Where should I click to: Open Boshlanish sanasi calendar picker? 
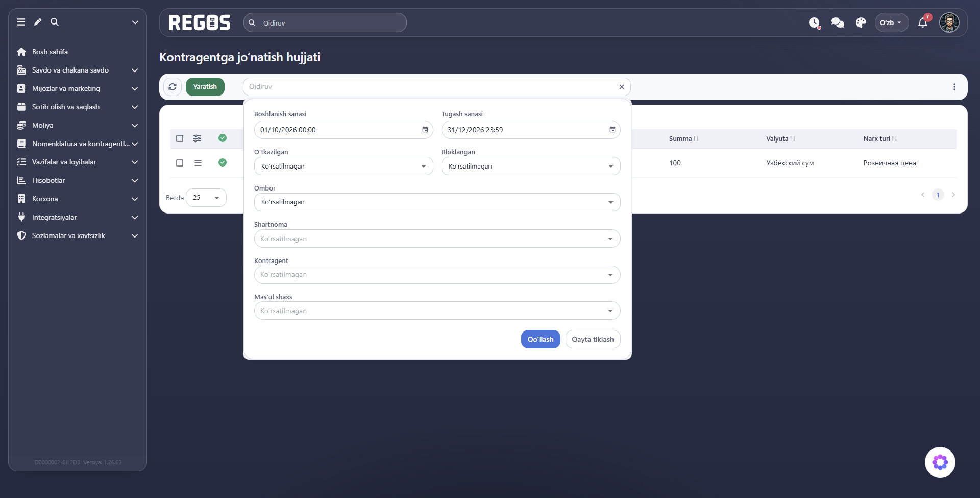tap(425, 130)
